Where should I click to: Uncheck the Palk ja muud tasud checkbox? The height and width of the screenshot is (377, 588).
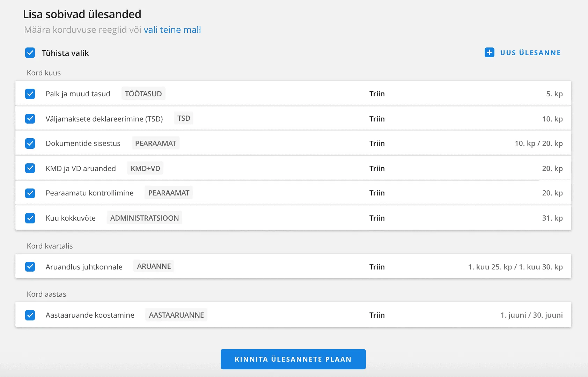[x=30, y=94]
